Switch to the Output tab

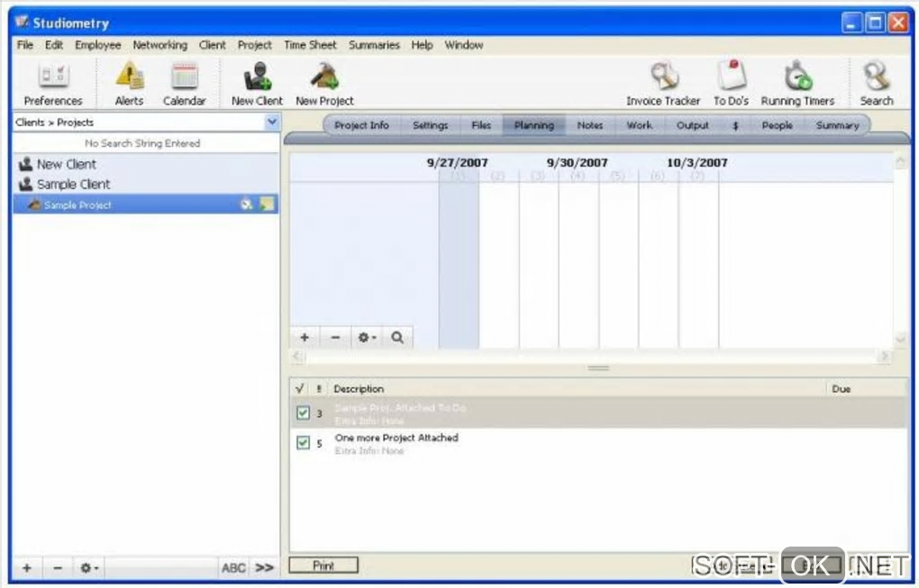tap(692, 125)
